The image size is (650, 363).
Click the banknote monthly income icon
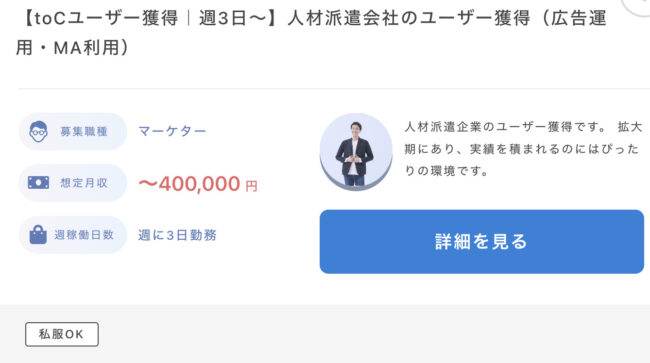pos(38,183)
